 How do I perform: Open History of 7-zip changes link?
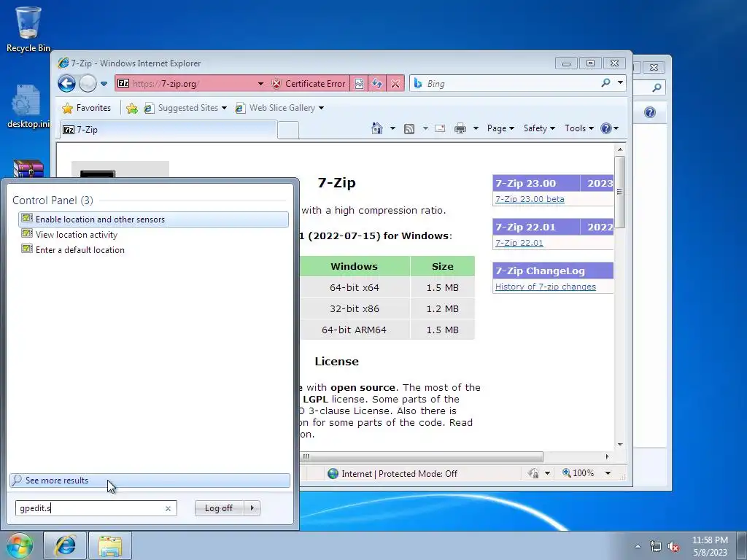pyautogui.click(x=546, y=287)
